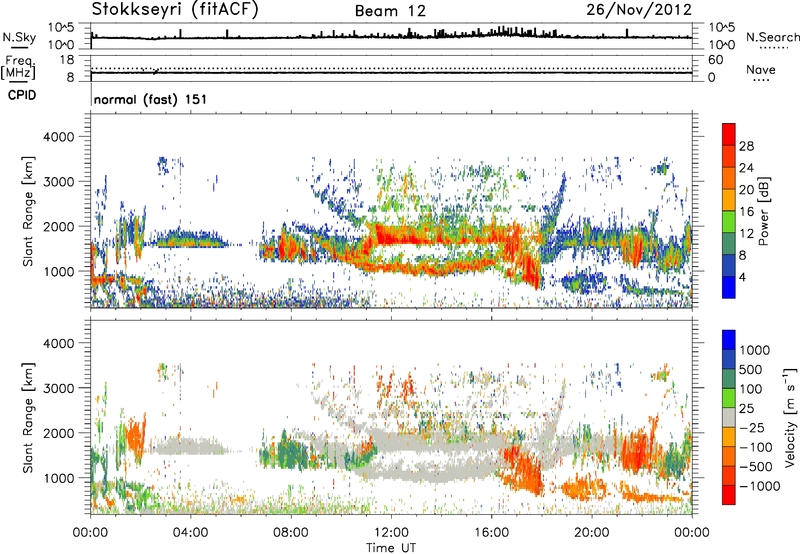This screenshot has height=554, width=800.
Task: Click the date '26/Nov/2012'
Action: (639, 9)
